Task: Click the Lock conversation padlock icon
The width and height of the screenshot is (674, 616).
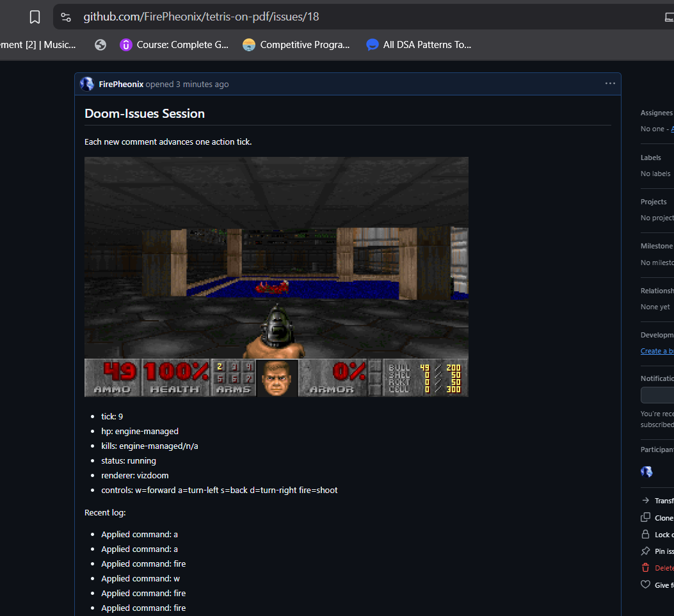Action: click(x=645, y=534)
